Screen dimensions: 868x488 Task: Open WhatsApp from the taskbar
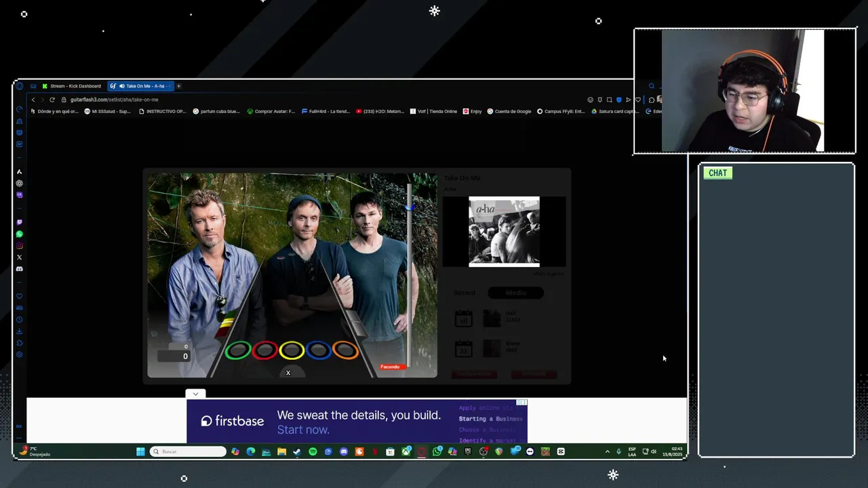(x=437, y=451)
